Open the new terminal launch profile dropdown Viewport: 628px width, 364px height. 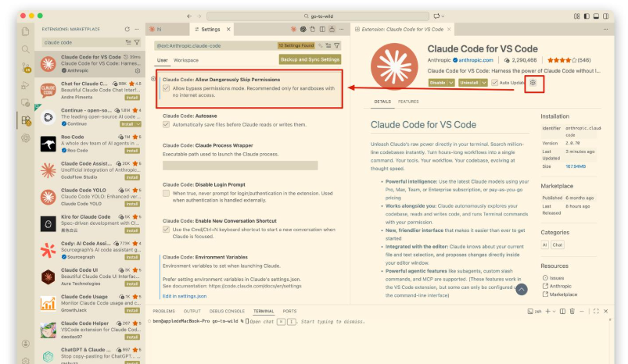click(554, 311)
